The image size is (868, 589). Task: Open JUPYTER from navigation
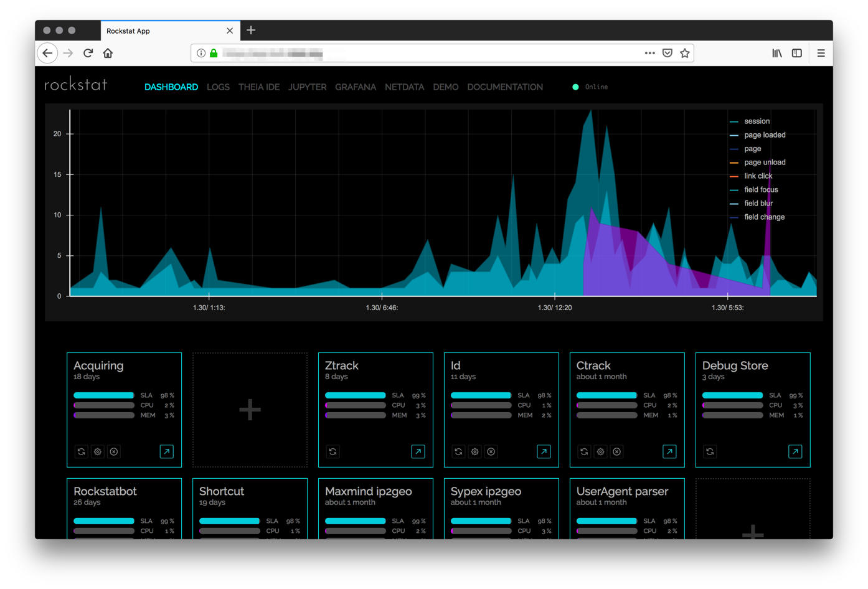pyautogui.click(x=308, y=87)
